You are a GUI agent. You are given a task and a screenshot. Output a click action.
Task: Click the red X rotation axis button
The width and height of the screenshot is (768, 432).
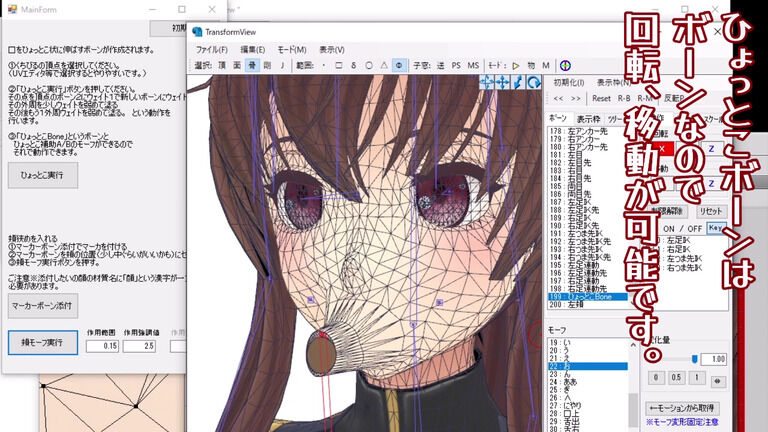(x=662, y=148)
